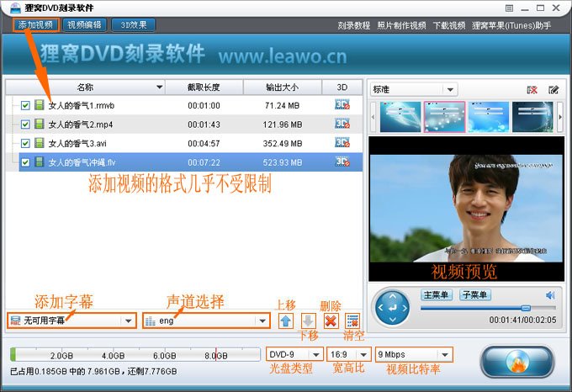
Task: Open the 3D效果 effects tab
Action: click(134, 25)
